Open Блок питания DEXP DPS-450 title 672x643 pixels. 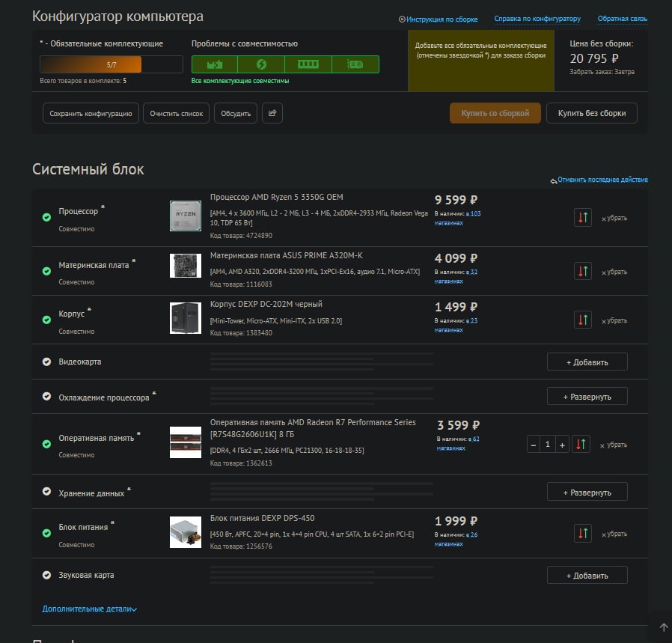point(262,518)
